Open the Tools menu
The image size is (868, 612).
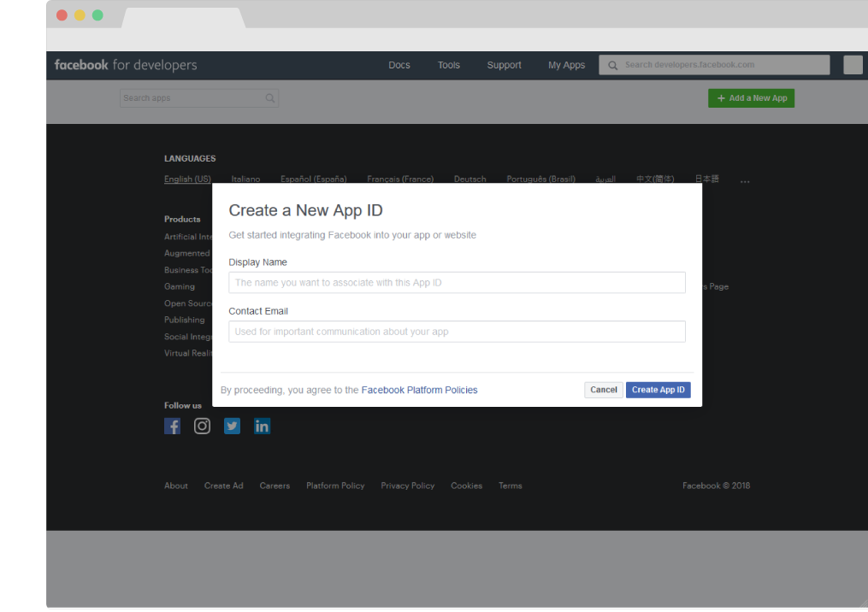point(449,65)
